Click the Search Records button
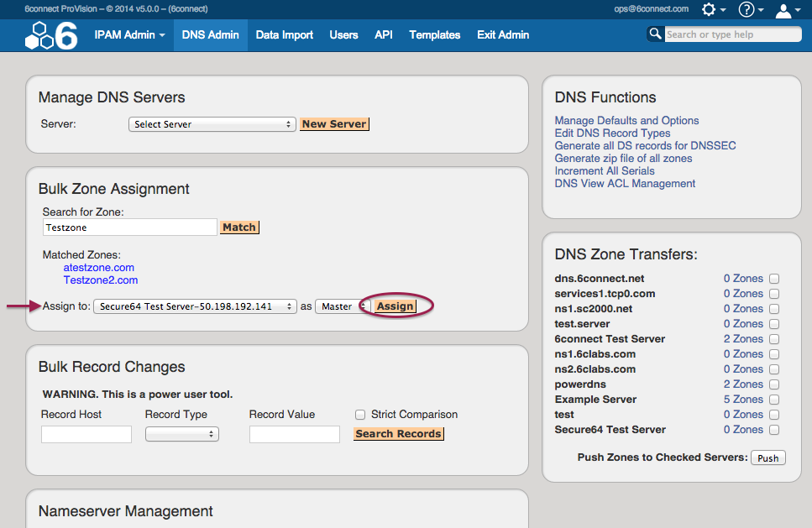The width and height of the screenshot is (812, 528). 399,434
